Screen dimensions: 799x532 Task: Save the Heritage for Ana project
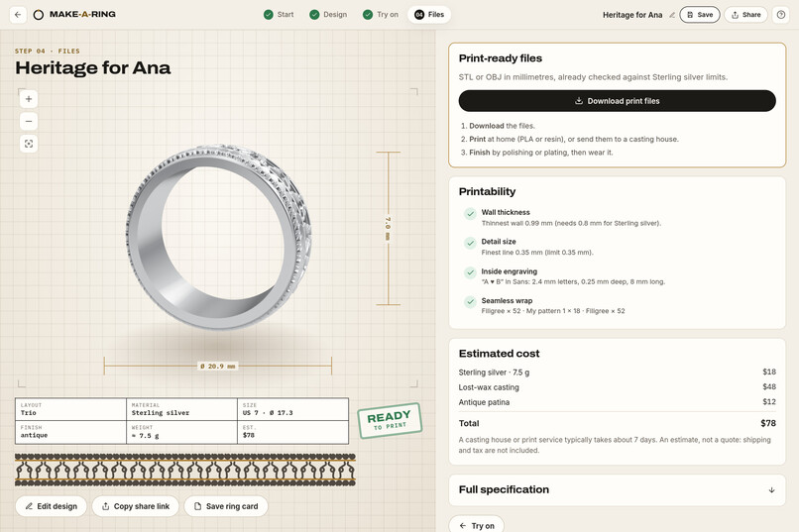coord(700,15)
